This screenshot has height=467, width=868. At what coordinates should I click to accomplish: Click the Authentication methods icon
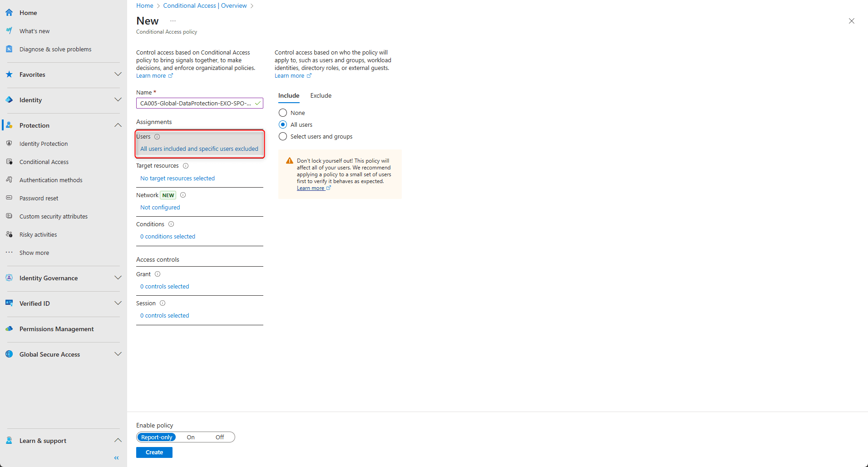[9, 180]
